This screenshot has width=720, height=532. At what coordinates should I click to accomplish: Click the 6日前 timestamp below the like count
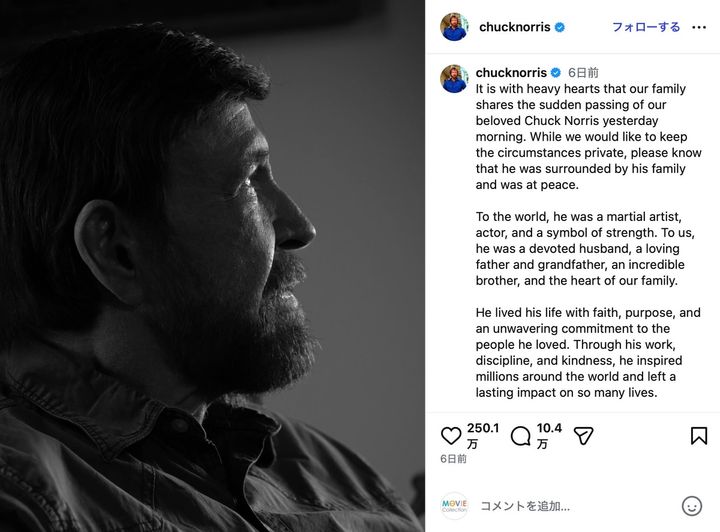click(453, 459)
